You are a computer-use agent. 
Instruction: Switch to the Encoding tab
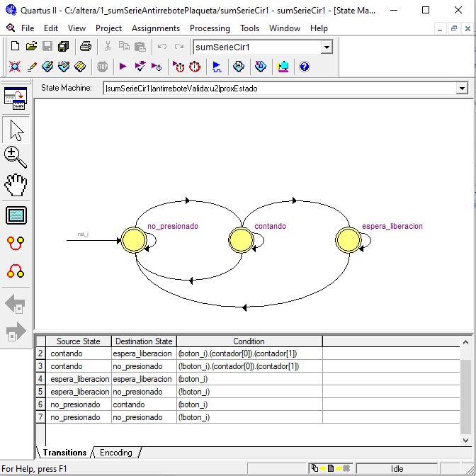pyautogui.click(x=115, y=453)
